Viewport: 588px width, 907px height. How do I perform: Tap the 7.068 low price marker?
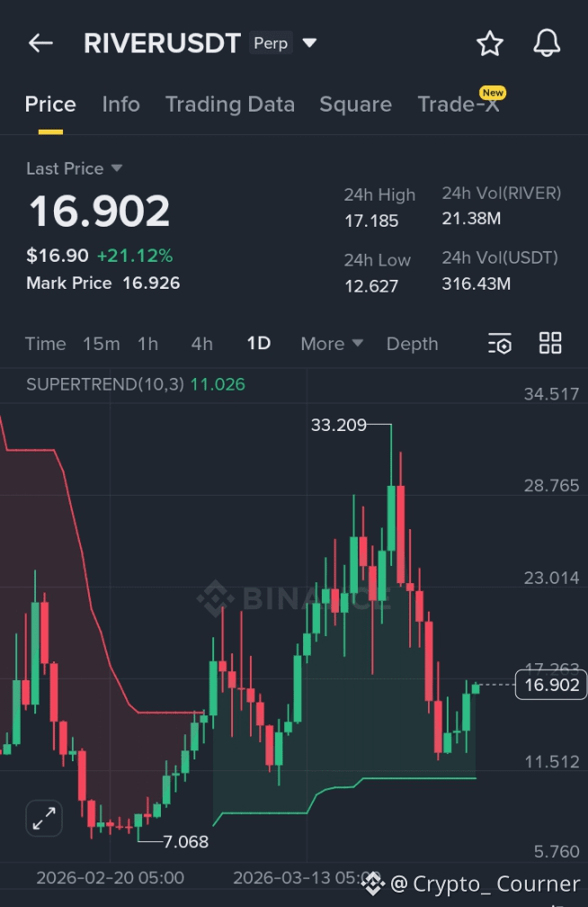(185, 841)
